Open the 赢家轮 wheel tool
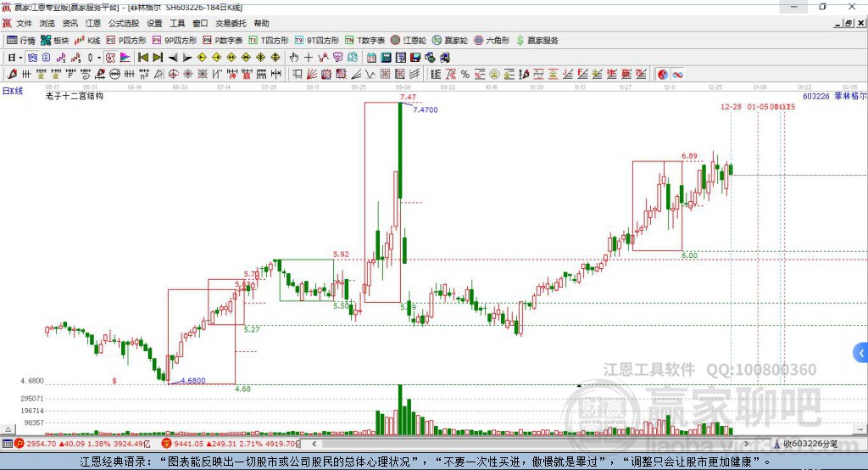Image resolution: width=868 pixels, height=470 pixels. pos(450,41)
